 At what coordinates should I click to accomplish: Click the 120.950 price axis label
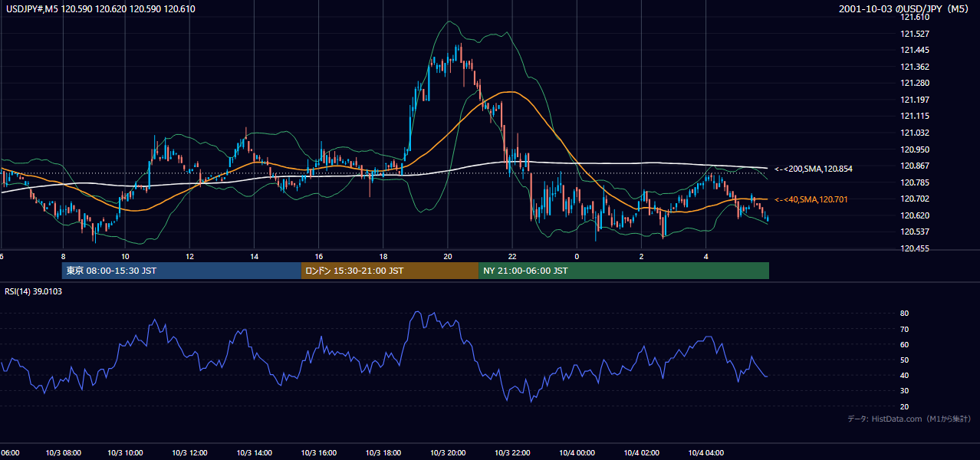tap(916, 149)
